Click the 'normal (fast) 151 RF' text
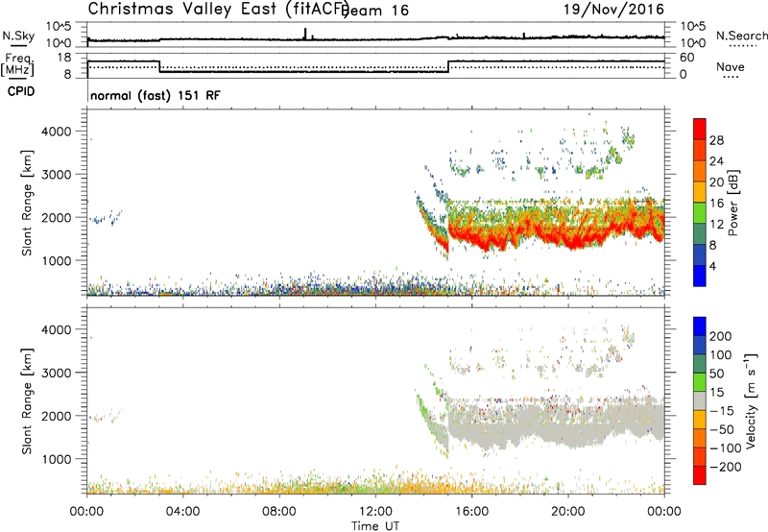 coord(156,95)
